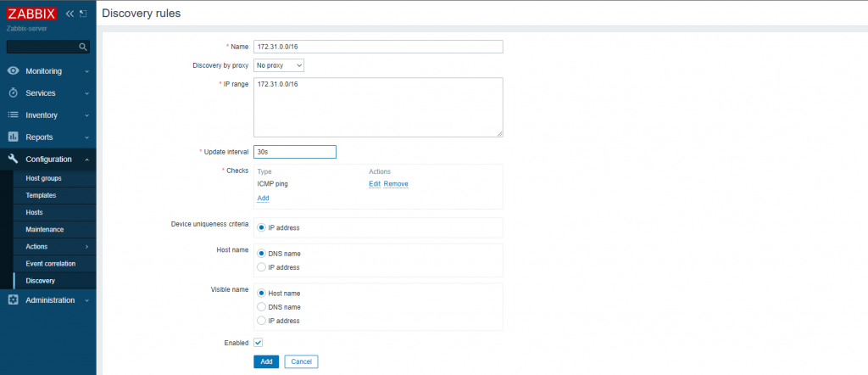868x375 pixels.
Task: Click the Monitoring eye icon
Action: 14,71
